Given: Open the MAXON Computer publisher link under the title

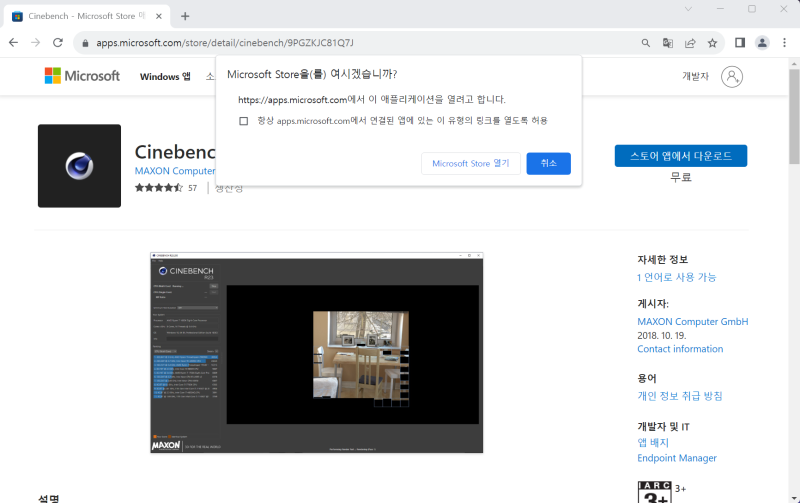Looking at the screenshot, I should click(175, 171).
